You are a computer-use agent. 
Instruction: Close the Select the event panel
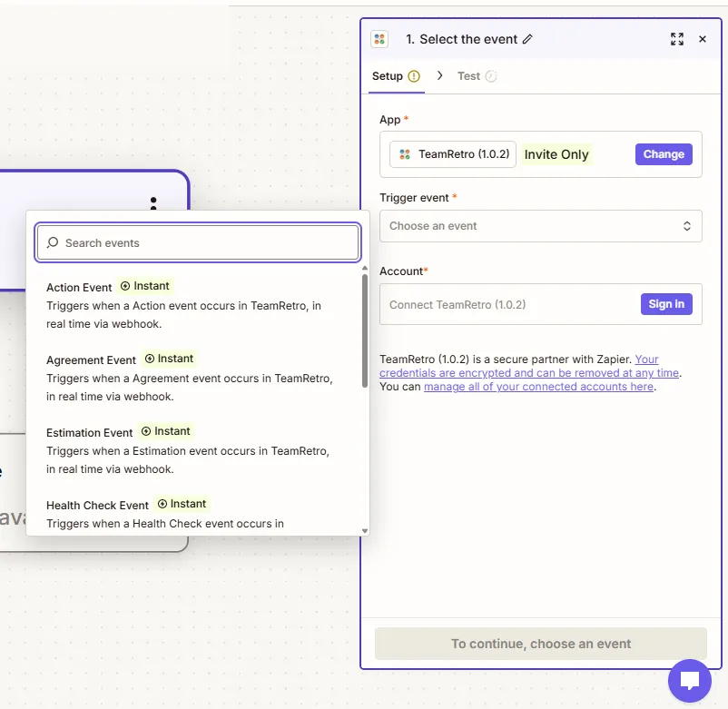(703, 39)
